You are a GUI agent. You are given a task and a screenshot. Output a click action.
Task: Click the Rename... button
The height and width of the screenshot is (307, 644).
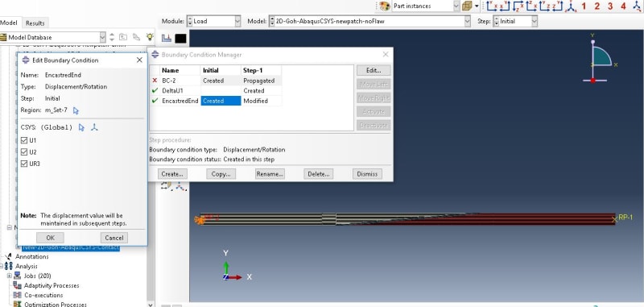tap(270, 174)
